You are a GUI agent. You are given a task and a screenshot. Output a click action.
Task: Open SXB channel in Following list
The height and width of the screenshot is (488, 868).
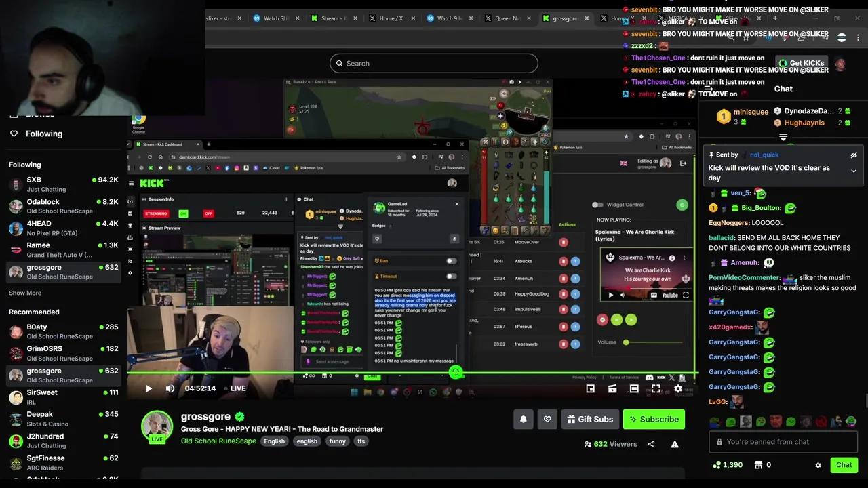pyautogui.click(x=64, y=184)
